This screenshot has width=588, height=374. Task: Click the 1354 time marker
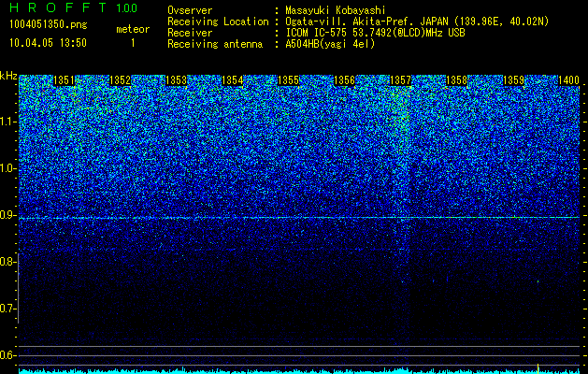click(233, 80)
